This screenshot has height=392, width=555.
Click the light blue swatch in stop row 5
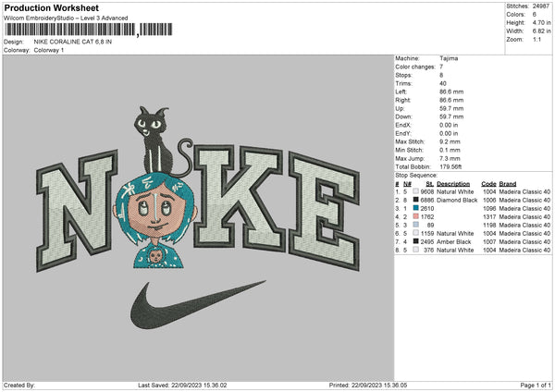click(x=416, y=225)
